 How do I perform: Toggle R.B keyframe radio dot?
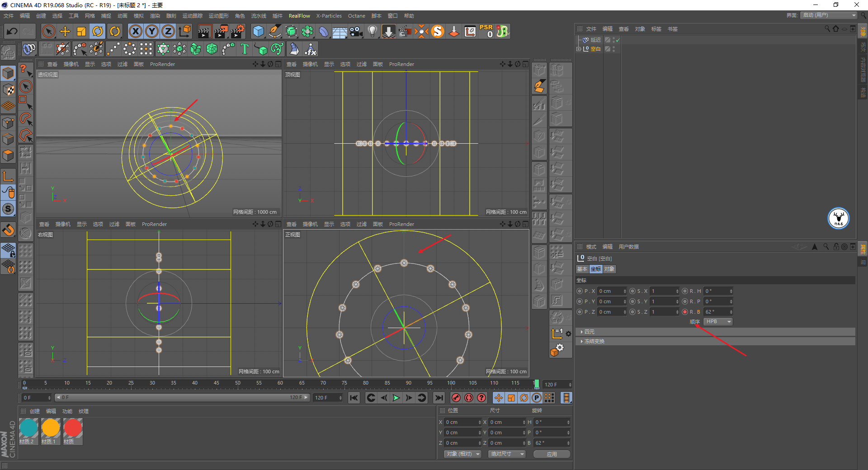pyautogui.click(x=685, y=312)
